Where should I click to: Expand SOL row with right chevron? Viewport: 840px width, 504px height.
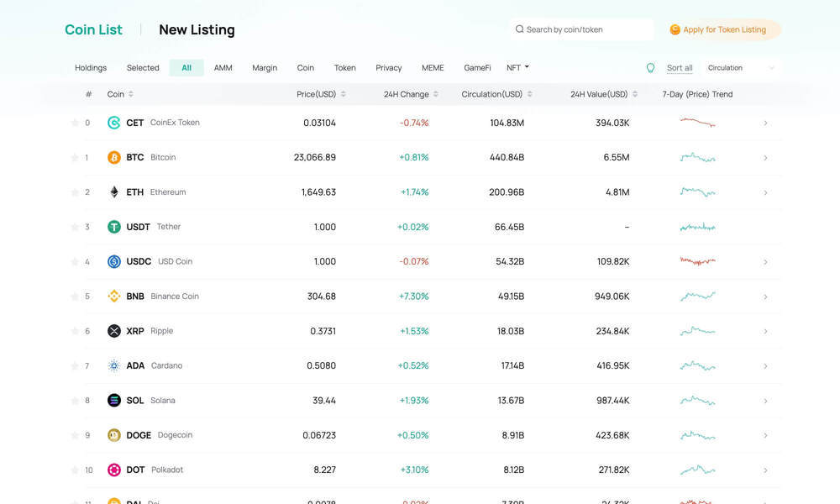click(765, 401)
